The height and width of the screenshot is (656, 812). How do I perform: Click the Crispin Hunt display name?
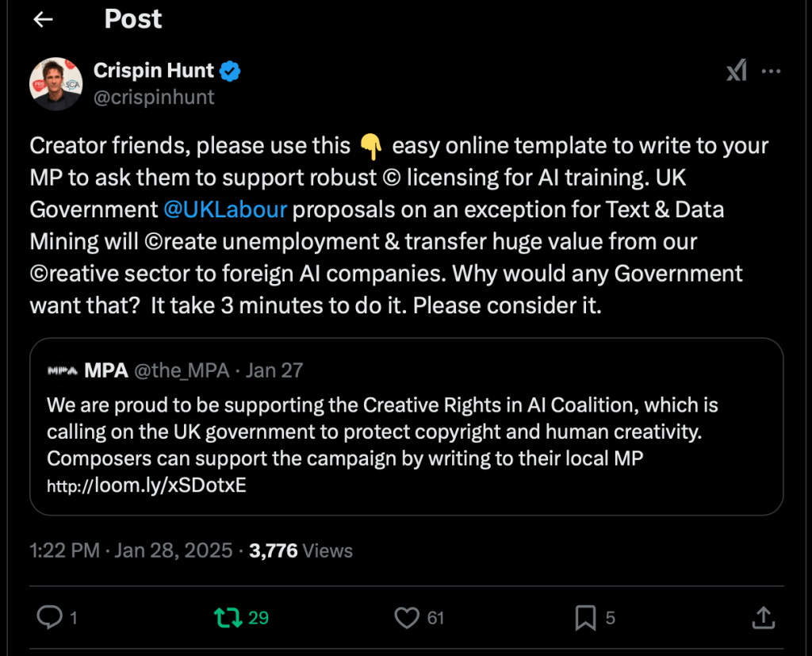click(x=154, y=71)
